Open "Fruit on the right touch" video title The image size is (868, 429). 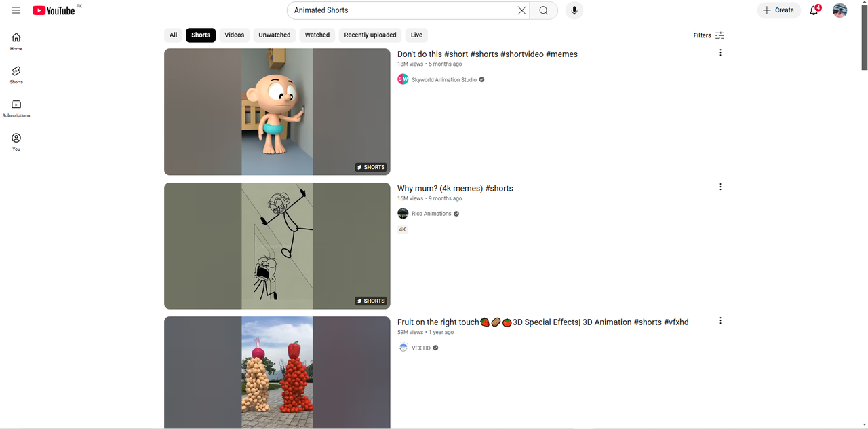[x=542, y=322]
